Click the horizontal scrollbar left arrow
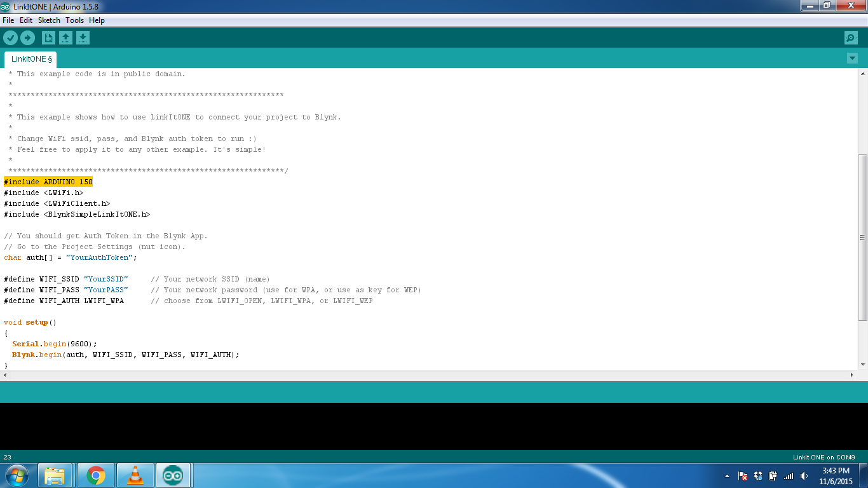Viewport: 868px width, 488px height. (x=5, y=375)
